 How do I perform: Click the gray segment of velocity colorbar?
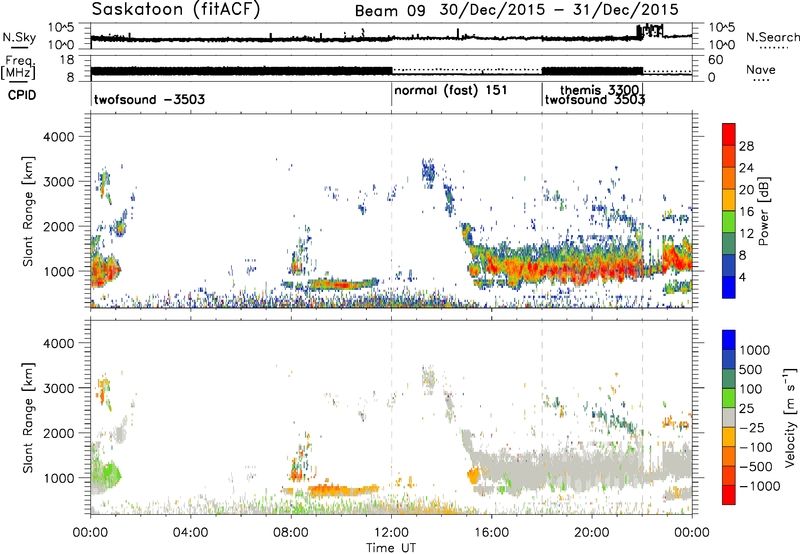pos(729,418)
